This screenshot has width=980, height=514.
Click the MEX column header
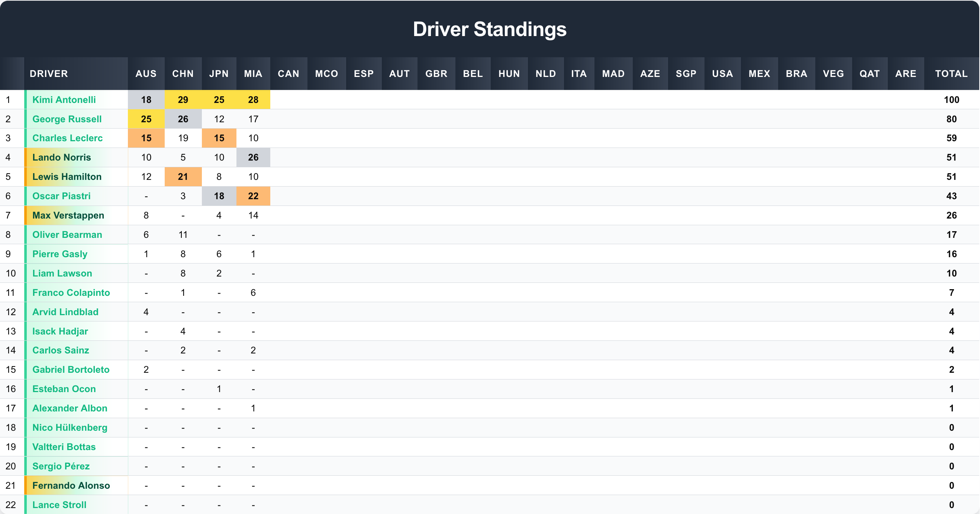click(760, 74)
